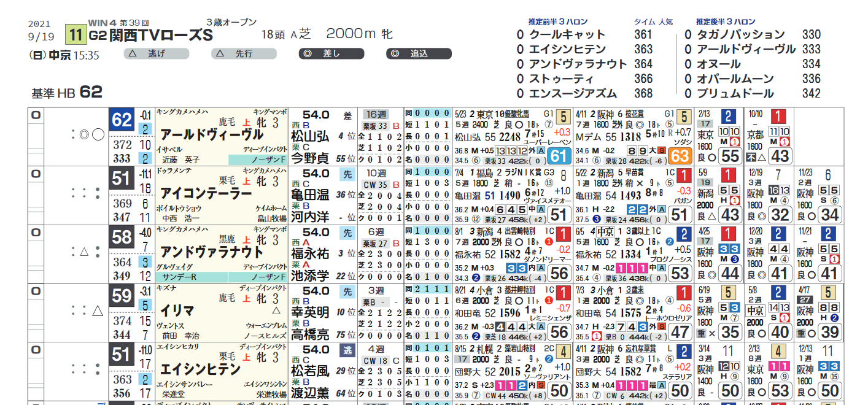
Task: Tick the checkbox in the アールドヴィーヴル row
Action: point(36,115)
